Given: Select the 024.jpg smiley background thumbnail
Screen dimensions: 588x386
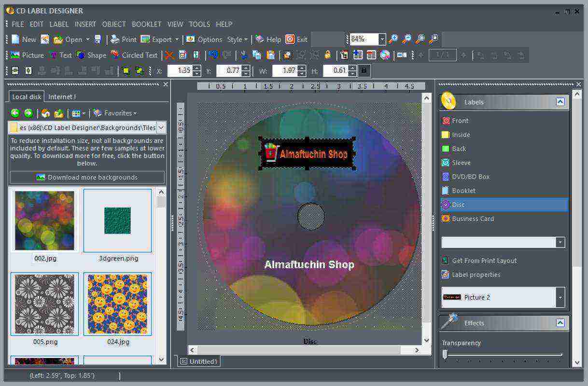Looking at the screenshot, I should coord(118,304).
